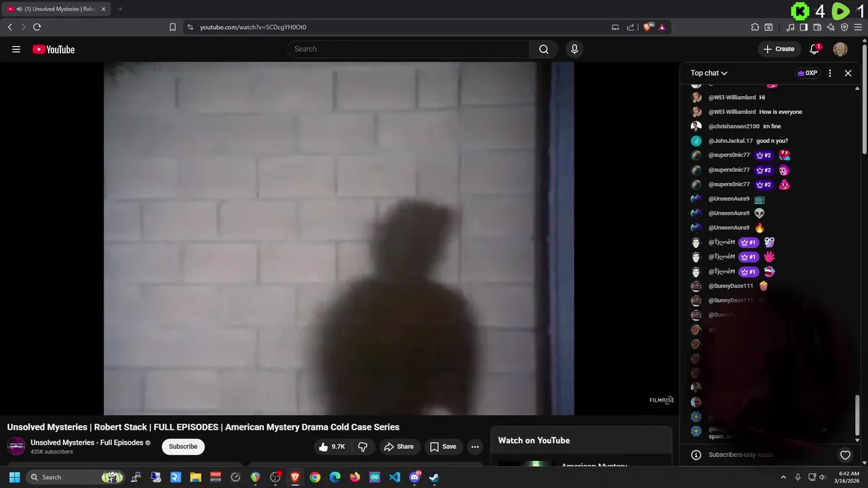Go to the YouTube home logo
The width and height of the screenshot is (868, 488).
click(x=54, y=49)
